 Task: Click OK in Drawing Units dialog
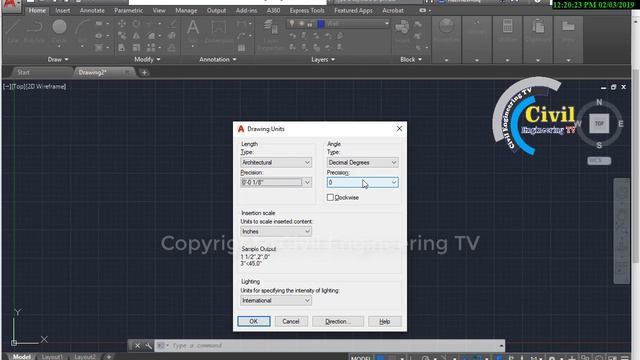coord(253,322)
